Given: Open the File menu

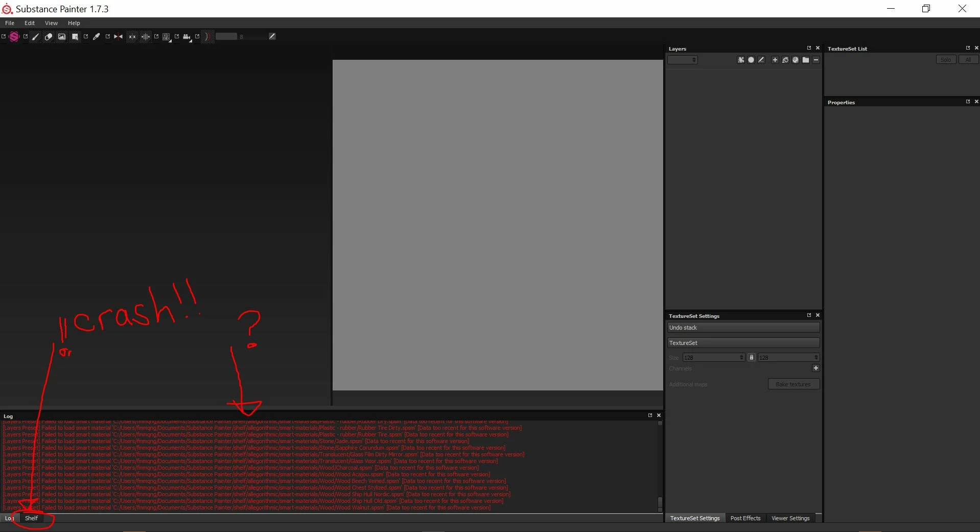Looking at the screenshot, I should [x=10, y=23].
